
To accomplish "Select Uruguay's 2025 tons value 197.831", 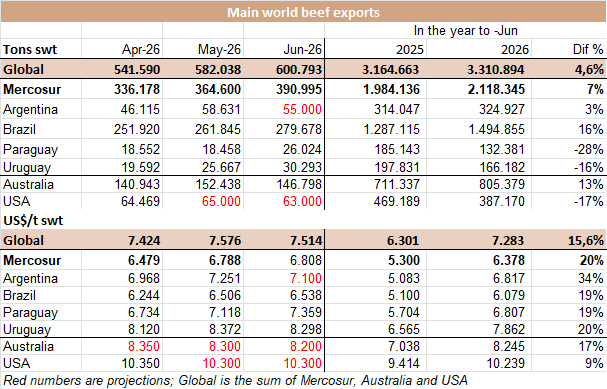I will (x=397, y=167).
